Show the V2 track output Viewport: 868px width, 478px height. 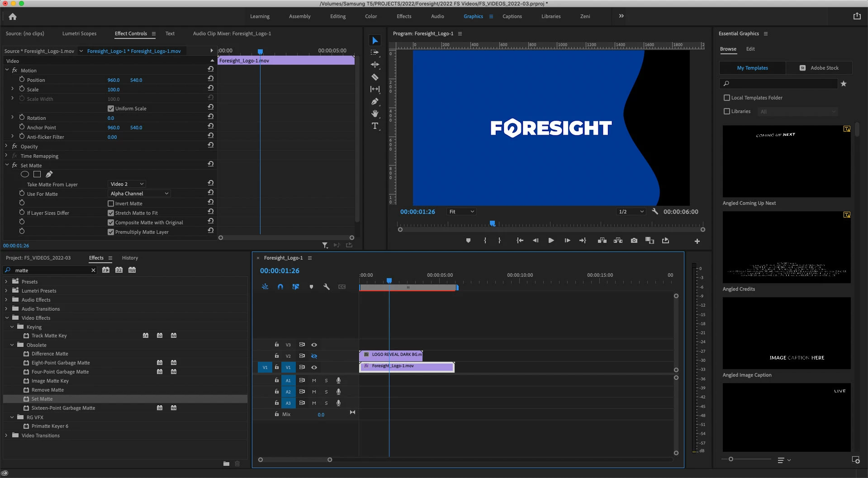click(314, 356)
